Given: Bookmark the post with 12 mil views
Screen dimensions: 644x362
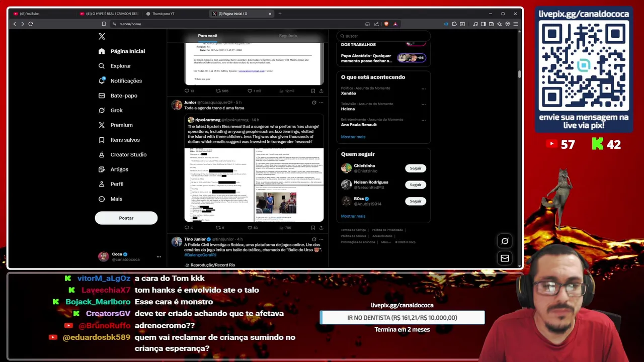Looking at the screenshot, I should pyautogui.click(x=313, y=91).
